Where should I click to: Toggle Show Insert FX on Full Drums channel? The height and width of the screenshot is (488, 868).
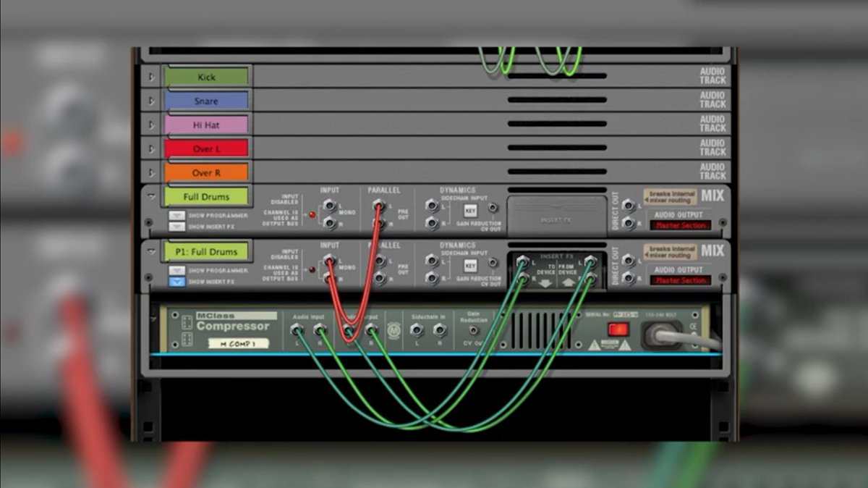click(x=177, y=226)
